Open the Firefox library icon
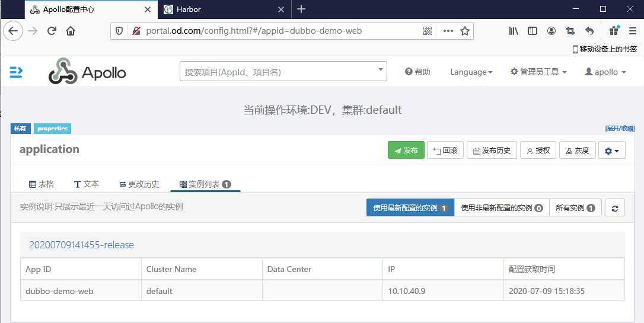 coord(514,31)
